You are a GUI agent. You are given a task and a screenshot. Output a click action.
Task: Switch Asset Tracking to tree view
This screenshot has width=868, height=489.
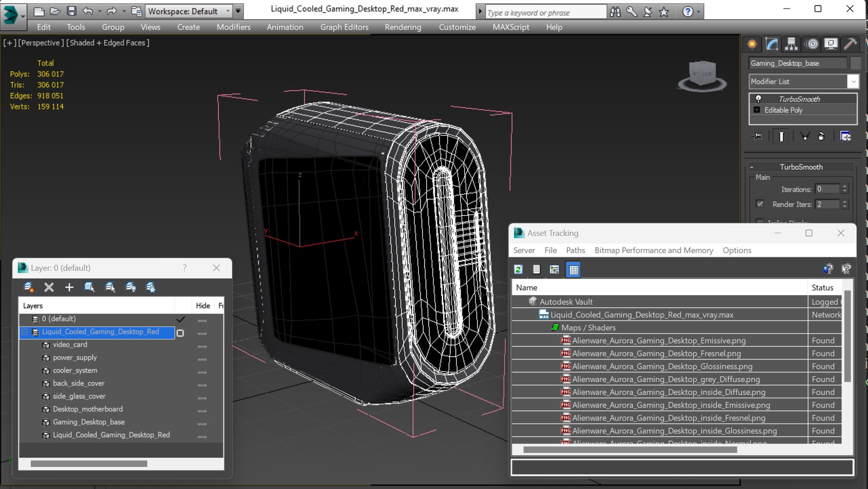click(x=555, y=270)
